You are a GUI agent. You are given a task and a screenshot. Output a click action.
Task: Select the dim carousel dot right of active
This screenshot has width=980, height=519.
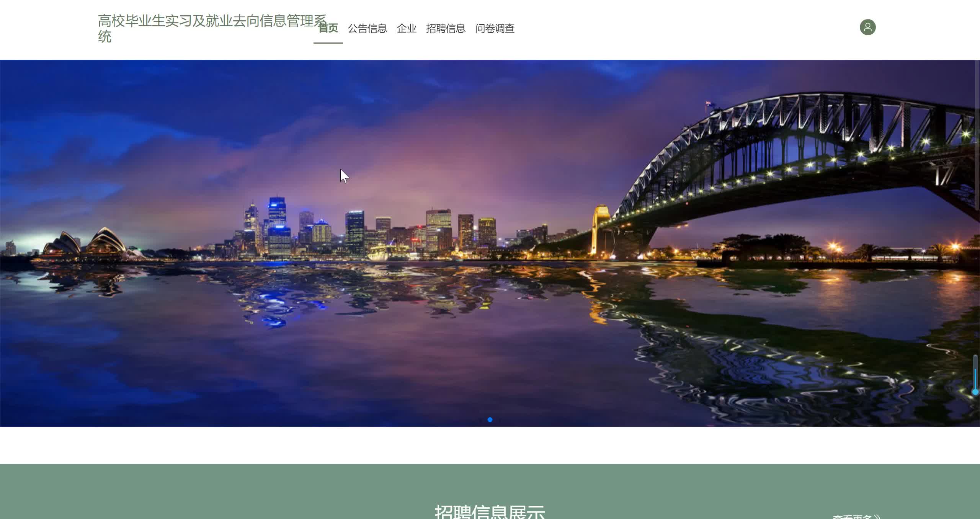[x=499, y=419]
